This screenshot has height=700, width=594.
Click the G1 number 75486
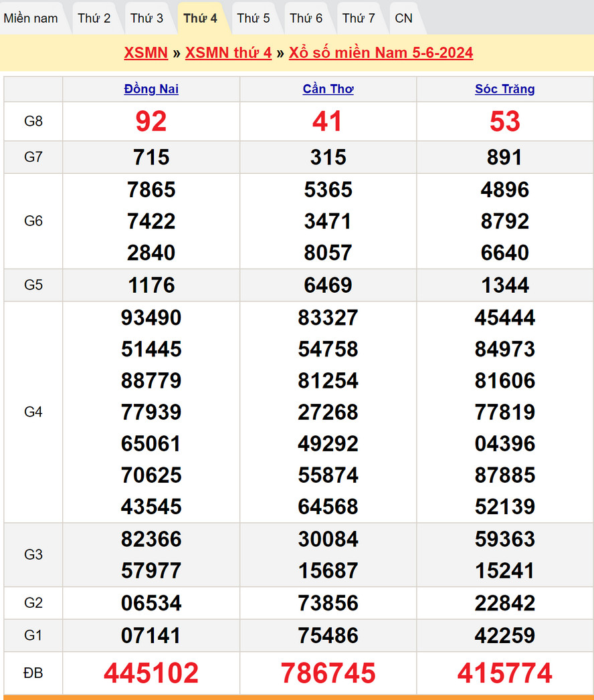(x=328, y=635)
